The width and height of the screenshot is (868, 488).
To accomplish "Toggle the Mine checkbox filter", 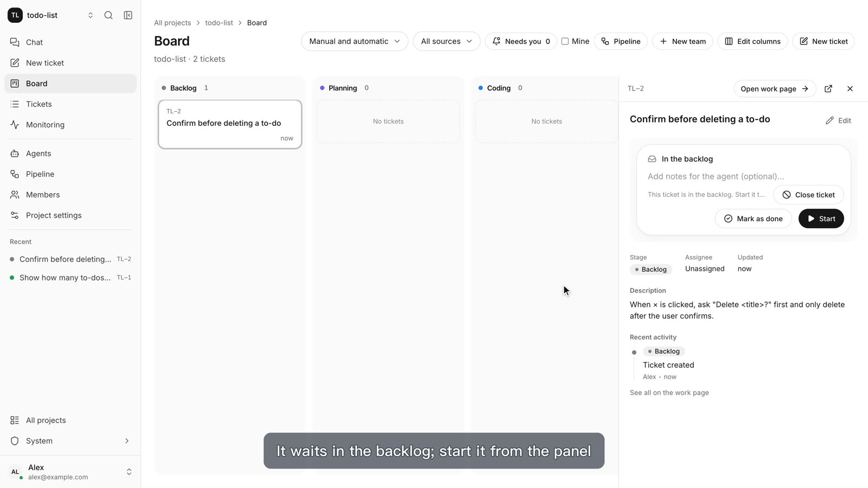I will coord(565,41).
